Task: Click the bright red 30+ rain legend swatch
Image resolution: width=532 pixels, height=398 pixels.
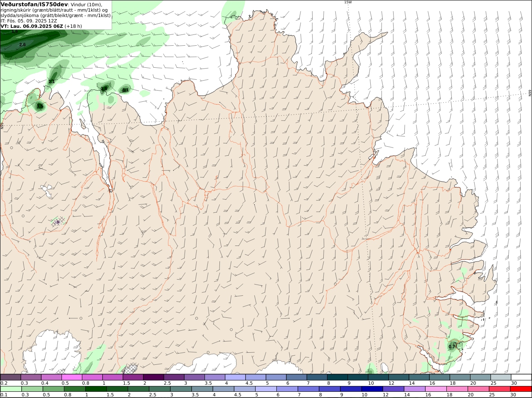Action: click(521, 389)
